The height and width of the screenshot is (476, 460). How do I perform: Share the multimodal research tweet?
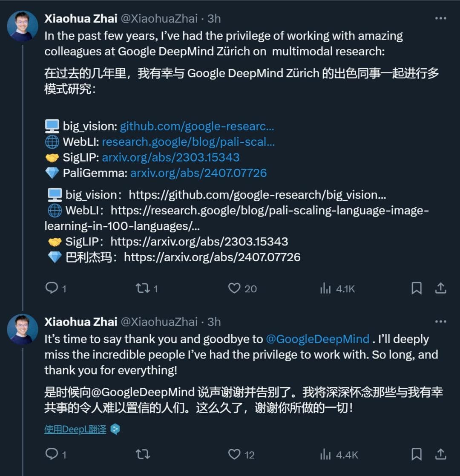point(440,288)
